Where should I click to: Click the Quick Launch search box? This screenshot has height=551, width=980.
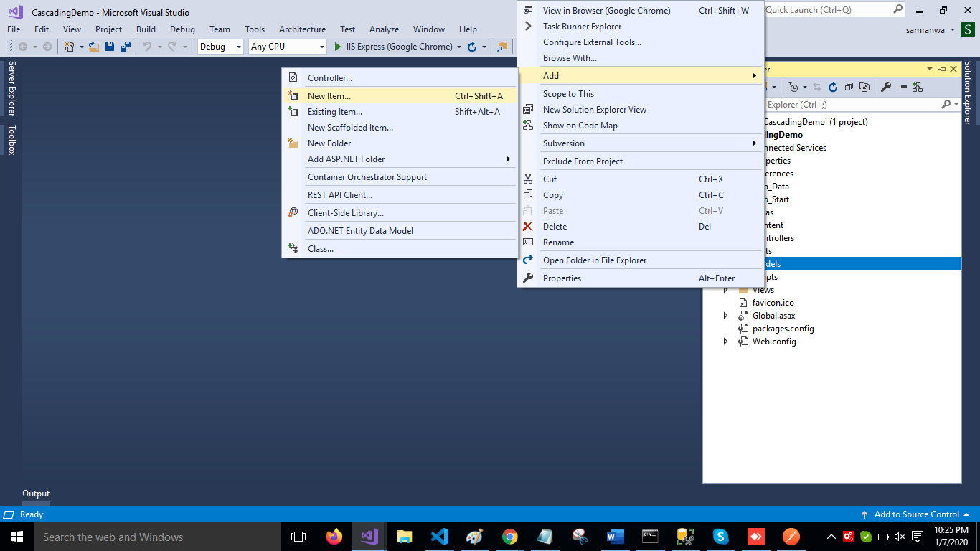coord(829,10)
